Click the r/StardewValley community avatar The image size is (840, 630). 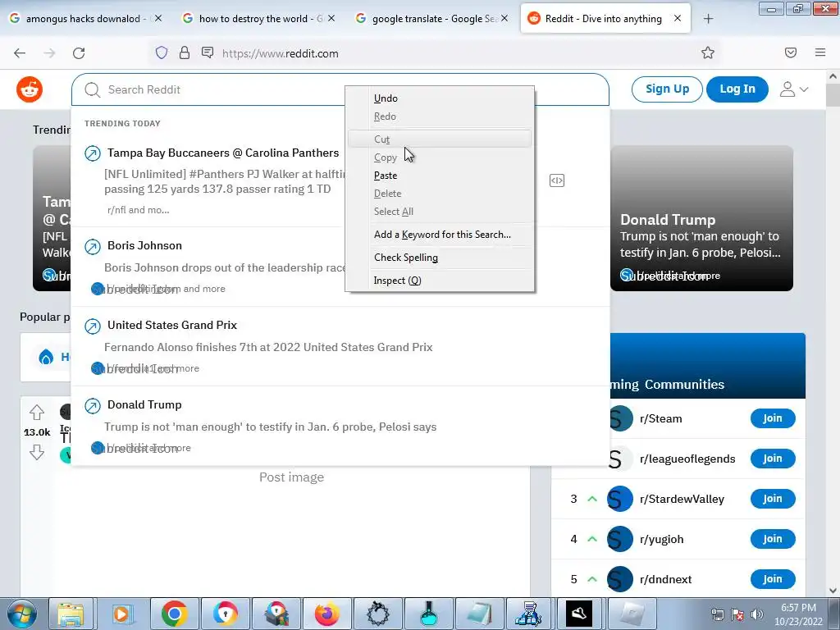point(620,499)
